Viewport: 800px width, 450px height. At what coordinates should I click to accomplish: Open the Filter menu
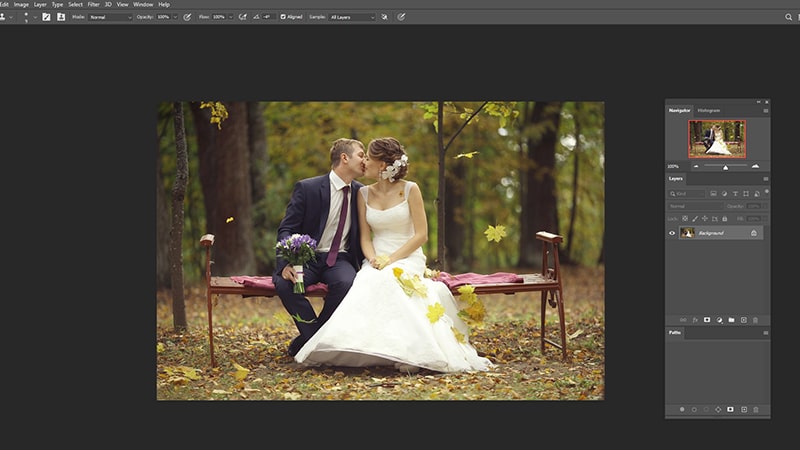93,4
